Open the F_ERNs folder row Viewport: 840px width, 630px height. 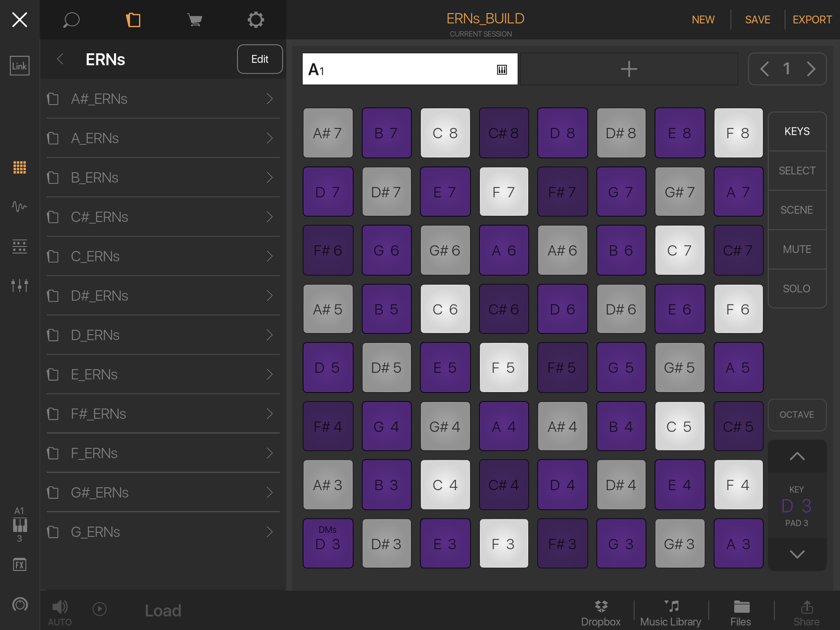coord(163,453)
